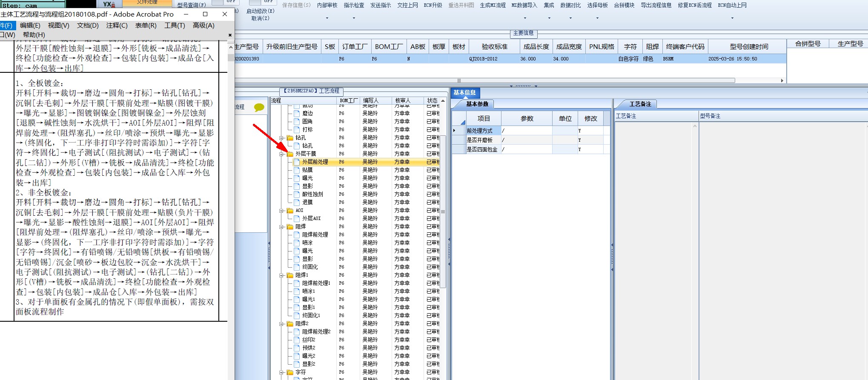Click the folder icon beside 钻孔 group
This screenshot has width=868, height=380.
[290, 137]
